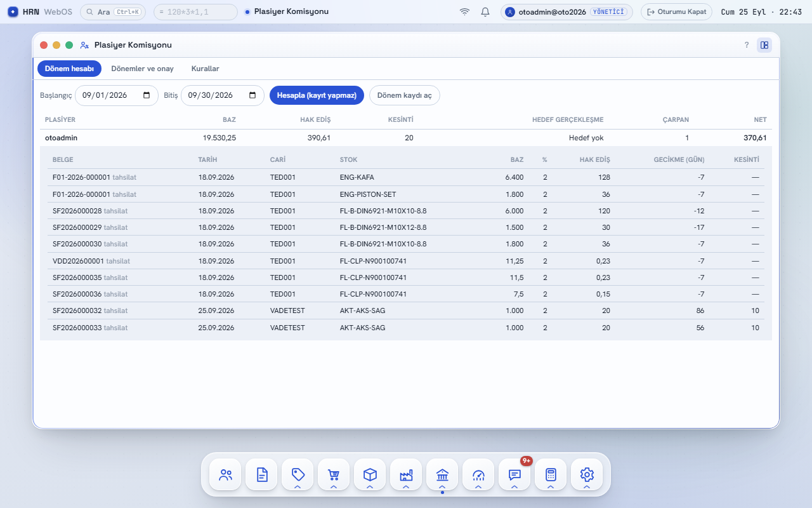Screen dimensions: 812x508
Task: Open the shopping cart dock icon
Action: click(334, 474)
